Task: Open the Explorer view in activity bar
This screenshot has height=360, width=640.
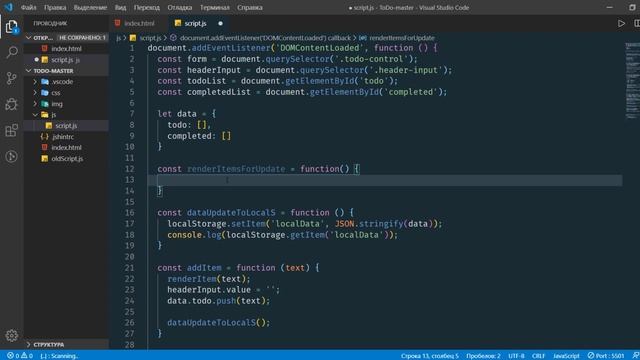Action: coord(11,27)
